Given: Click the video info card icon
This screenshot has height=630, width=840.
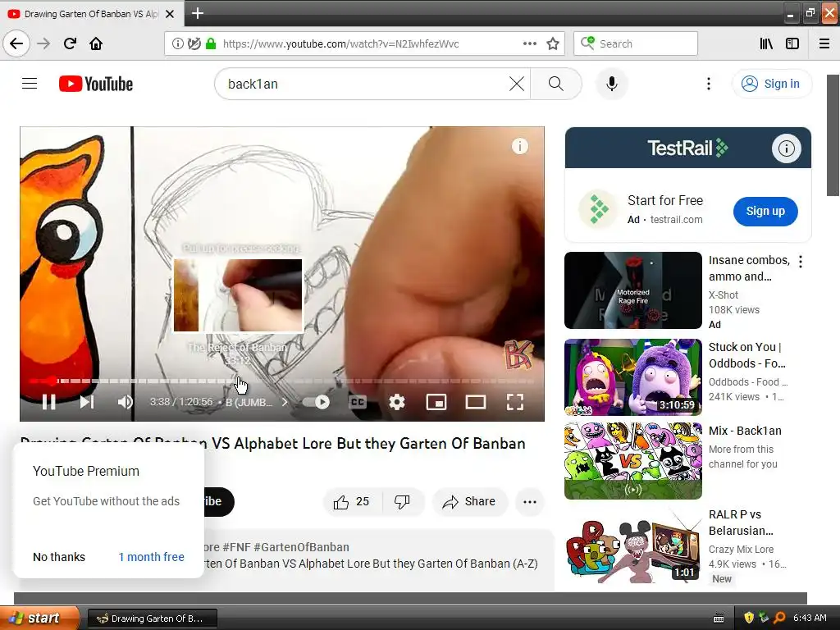Looking at the screenshot, I should (x=519, y=146).
